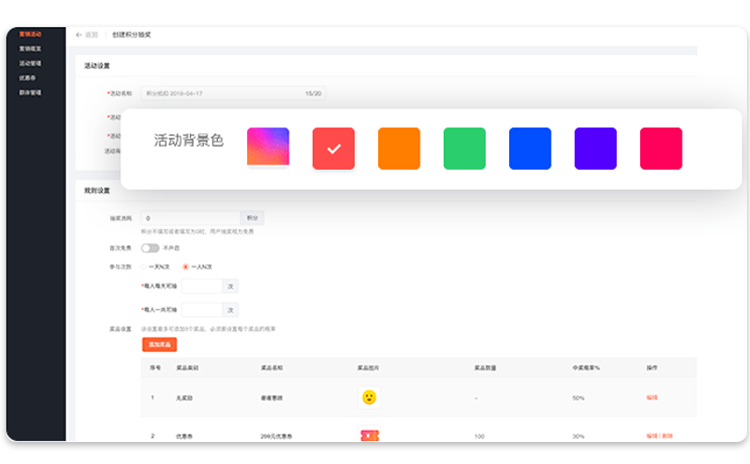Choose the green background color swatch
The width and height of the screenshot is (750, 464).
465,149
